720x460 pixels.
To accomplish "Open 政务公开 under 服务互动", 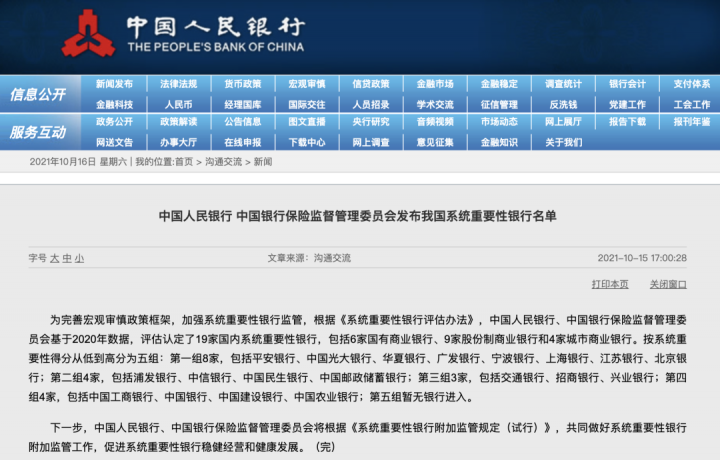I will [114, 122].
